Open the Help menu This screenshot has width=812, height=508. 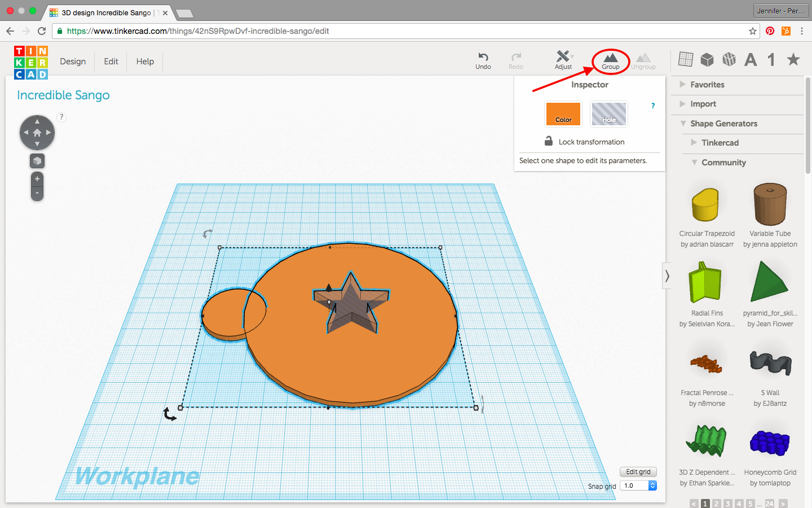[x=145, y=62]
